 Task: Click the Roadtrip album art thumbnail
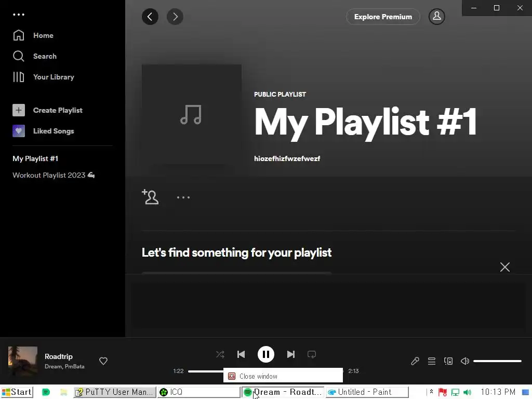(x=23, y=361)
